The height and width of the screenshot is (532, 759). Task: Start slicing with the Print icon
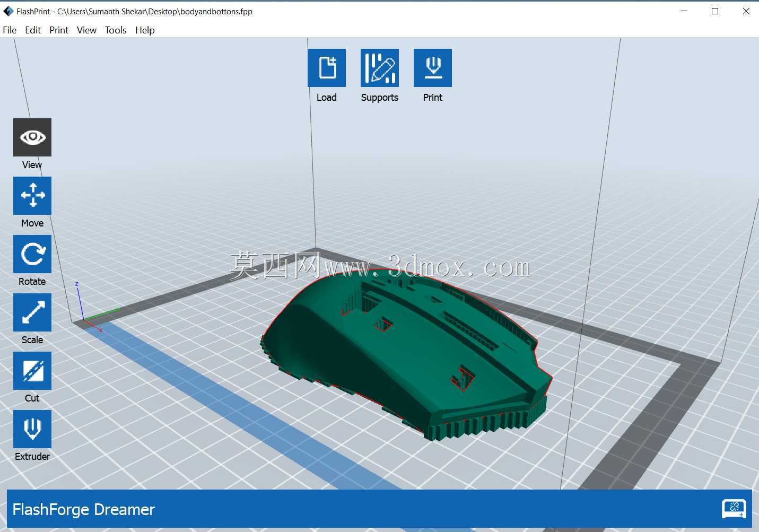[x=433, y=68]
